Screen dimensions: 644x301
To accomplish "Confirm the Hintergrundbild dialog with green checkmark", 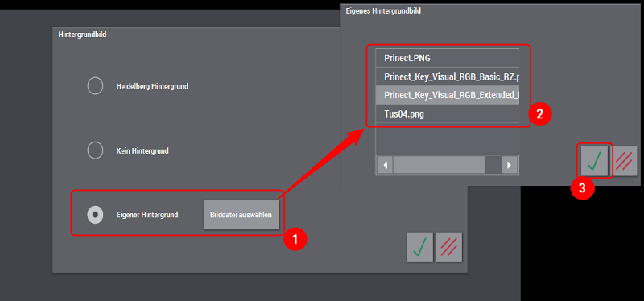I will coord(419,247).
